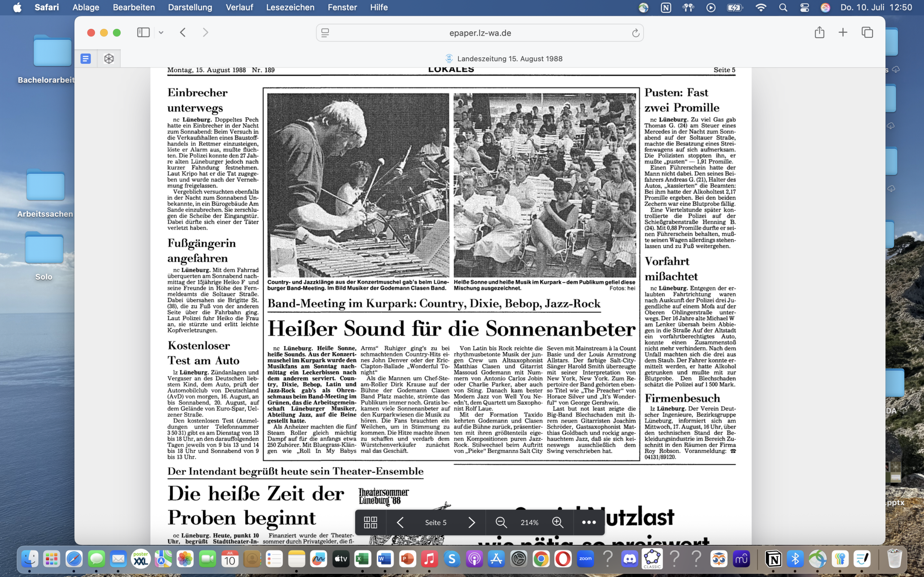This screenshot has height=577, width=924.
Task: Open the Lesezeichen menu
Action: (x=290, y=7)
